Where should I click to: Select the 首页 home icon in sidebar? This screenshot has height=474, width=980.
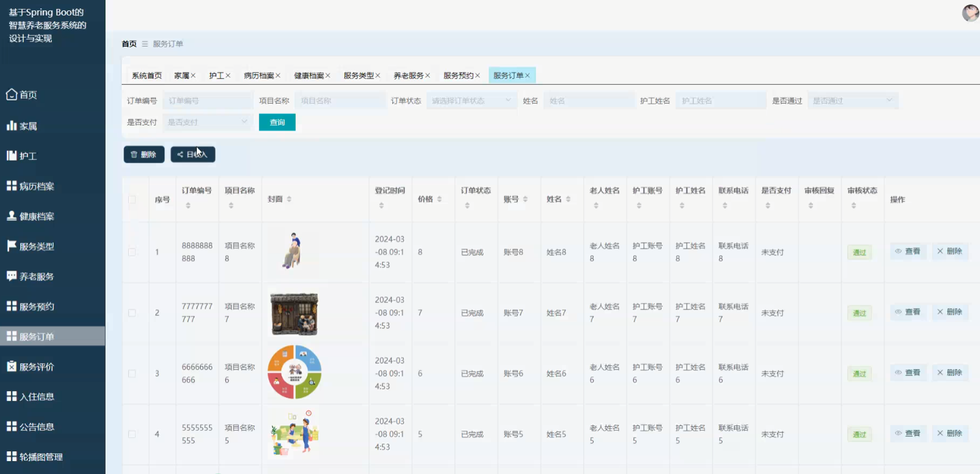(x=10, y=94)
